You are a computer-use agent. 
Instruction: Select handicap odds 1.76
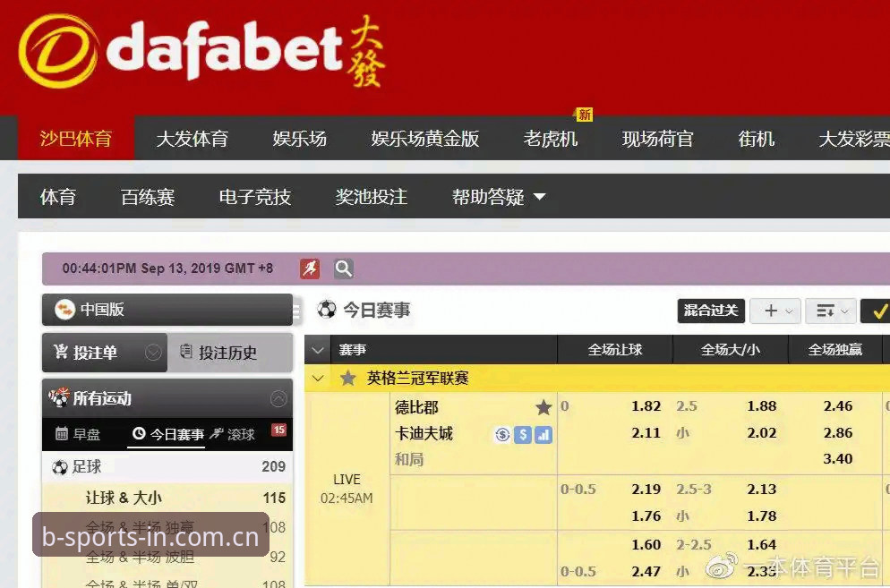[x=646, y=516]
